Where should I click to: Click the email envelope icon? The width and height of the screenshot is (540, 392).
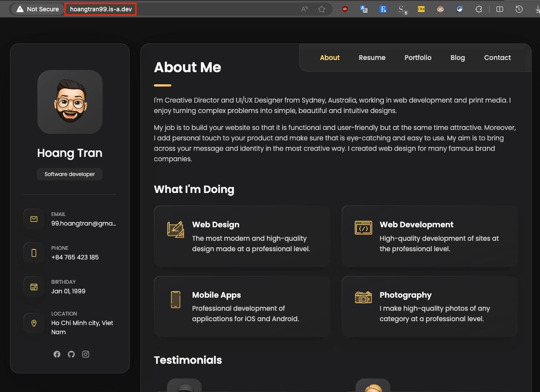coord(34,219)
